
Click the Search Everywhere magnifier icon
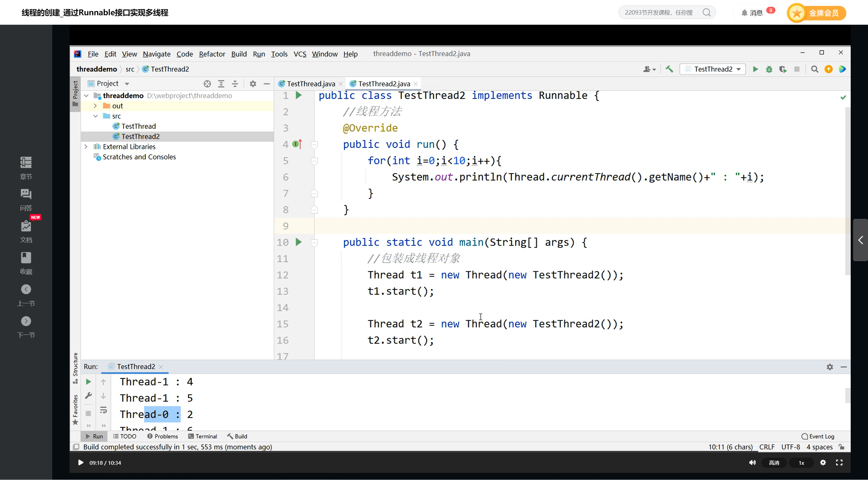click(x=814, y=69)
